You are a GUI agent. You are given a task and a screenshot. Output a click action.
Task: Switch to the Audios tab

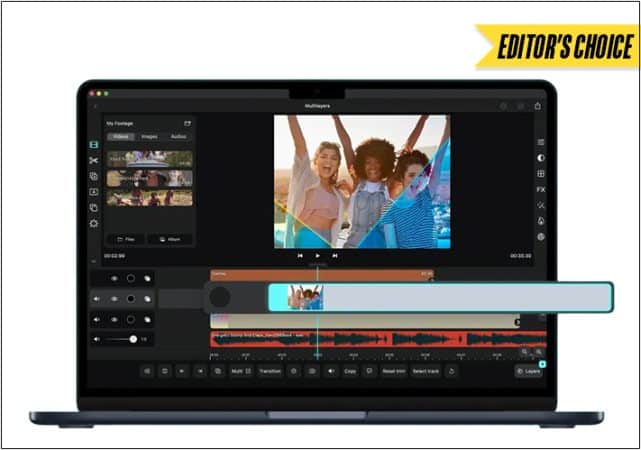click(x=178, y=137)
